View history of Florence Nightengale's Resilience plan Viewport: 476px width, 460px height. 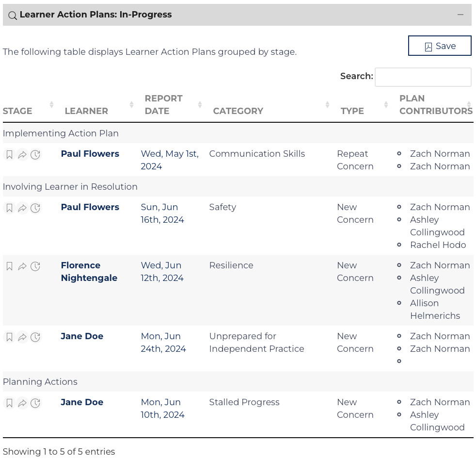point(34,266)
